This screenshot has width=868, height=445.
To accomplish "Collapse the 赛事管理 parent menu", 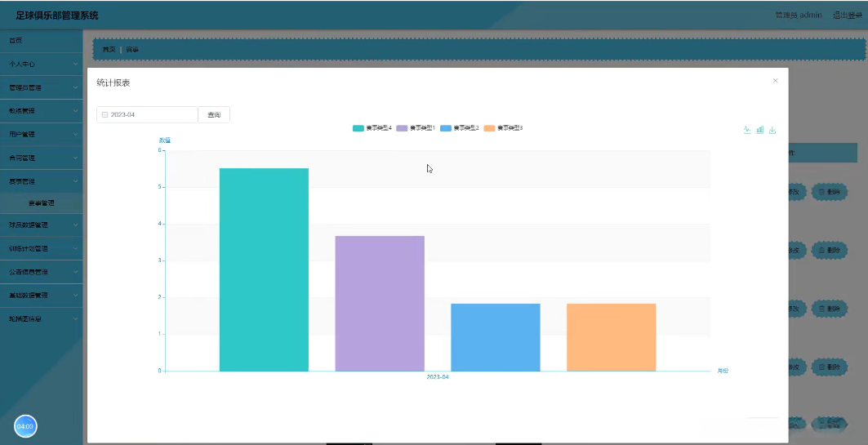I will coord(42,181).
